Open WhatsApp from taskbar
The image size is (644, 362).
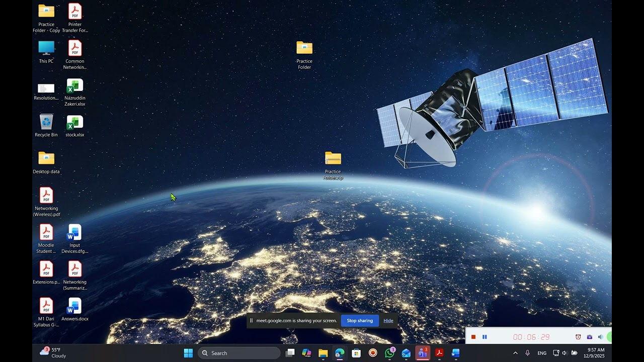389,353
